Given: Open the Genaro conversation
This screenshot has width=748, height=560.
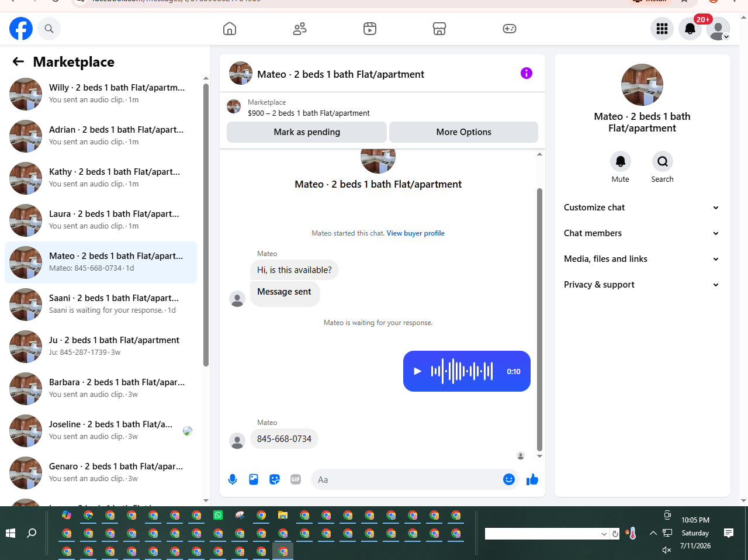Looking at the screenshot, I should click(101, 473).
